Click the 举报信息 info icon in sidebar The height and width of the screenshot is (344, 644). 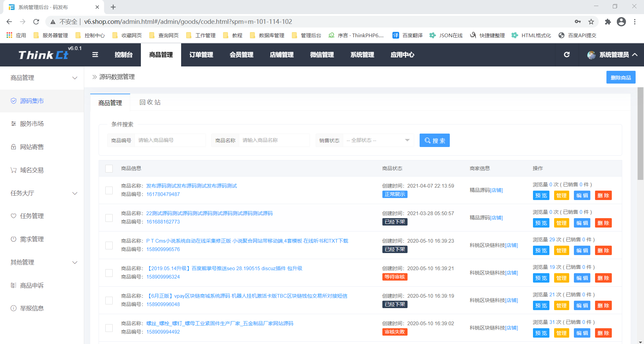pos(13,308)
